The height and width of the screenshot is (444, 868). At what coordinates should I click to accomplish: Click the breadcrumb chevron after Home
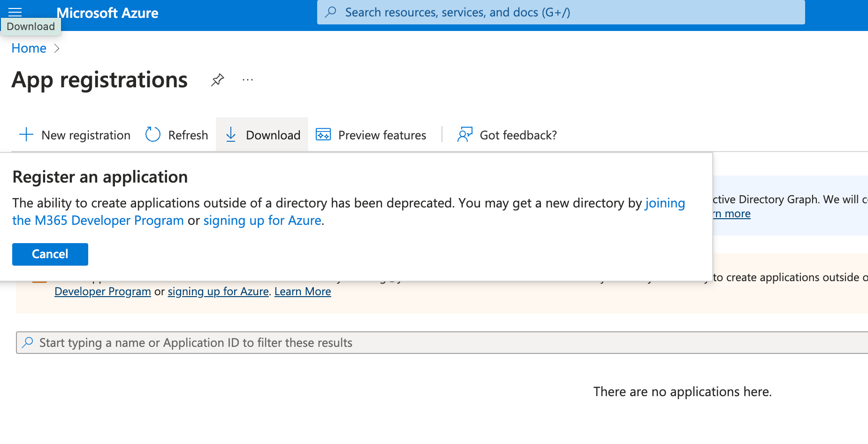pos(57,48)
